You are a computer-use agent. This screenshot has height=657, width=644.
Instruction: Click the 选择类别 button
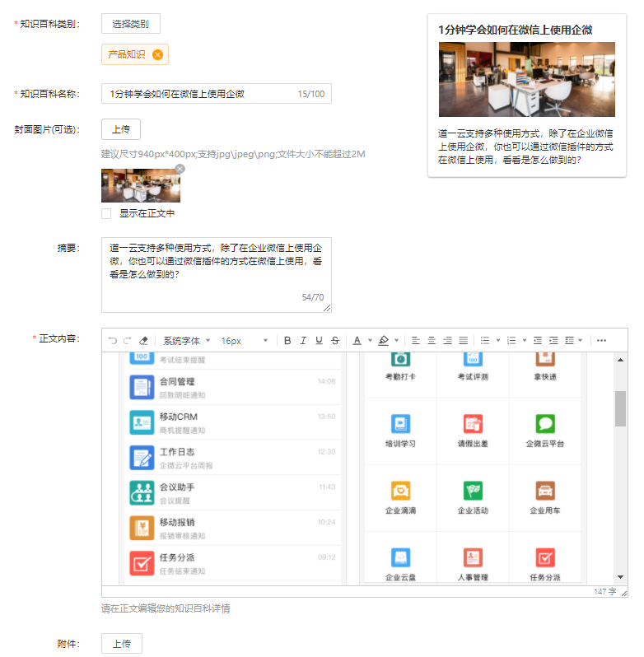tap(131, 24)
